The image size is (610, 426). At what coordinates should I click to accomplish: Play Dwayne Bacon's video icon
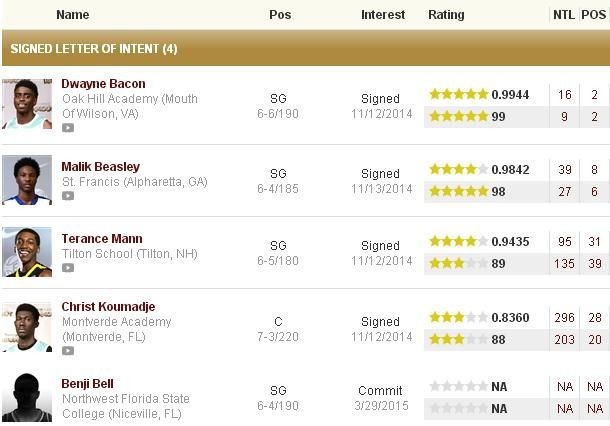[x=68, y=128]
